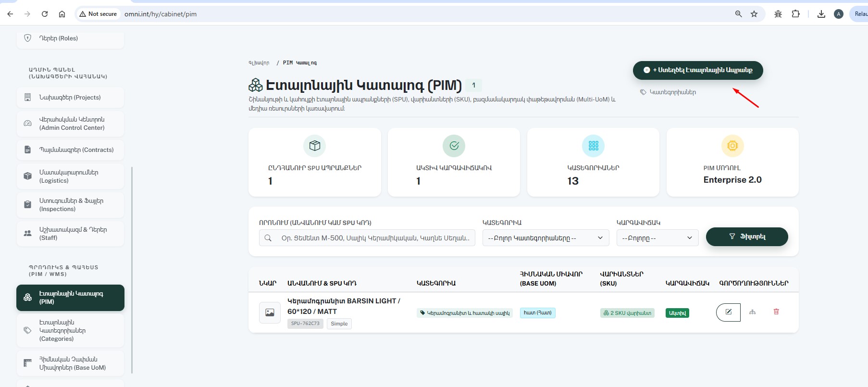Delete BARSIN LIGHT product with trash icon

(x=776, y=312)
